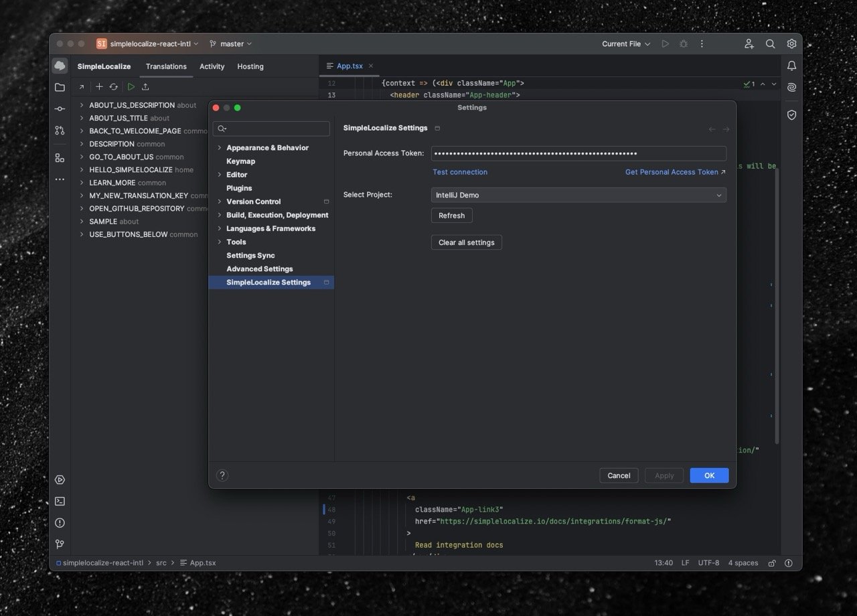Debug the current file with bug icon
Image resolution: width=857 pixels, height=616 pixels.
pos(683,44)
